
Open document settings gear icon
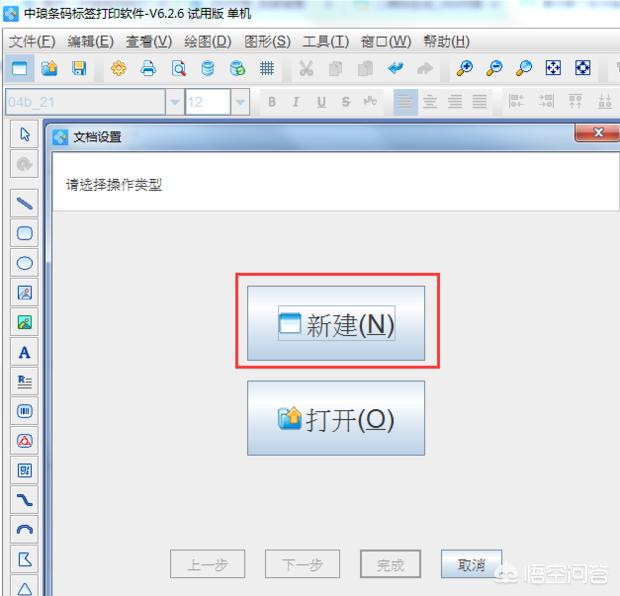tap(119, 69)
